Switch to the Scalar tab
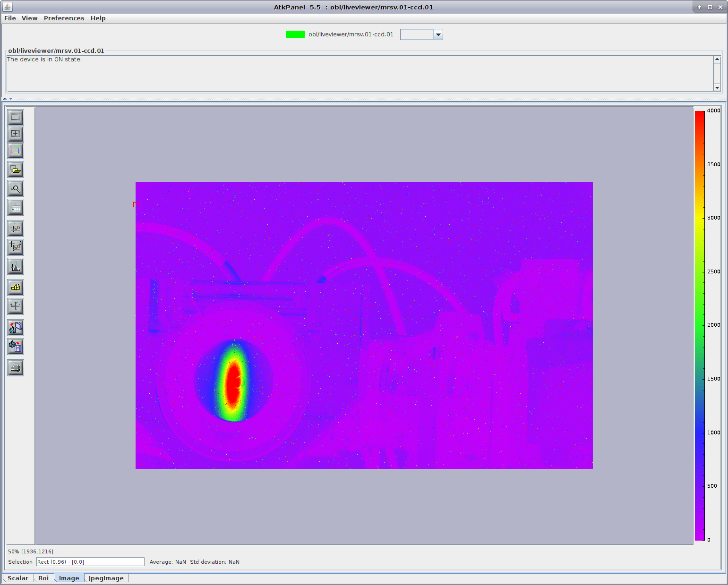This screenshot has width=728, height=585. 18,578
